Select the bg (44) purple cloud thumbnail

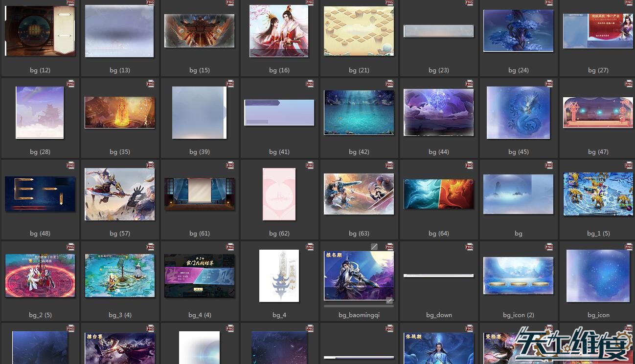click(438, 113)
